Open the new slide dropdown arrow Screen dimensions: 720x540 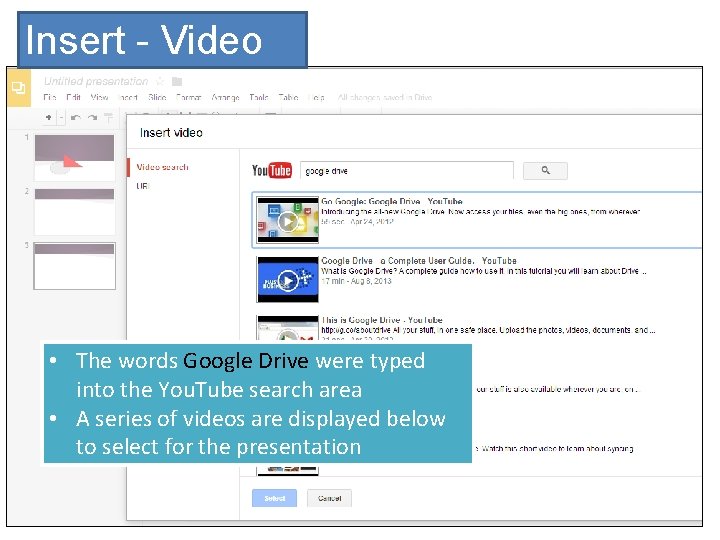click(61, 118)
